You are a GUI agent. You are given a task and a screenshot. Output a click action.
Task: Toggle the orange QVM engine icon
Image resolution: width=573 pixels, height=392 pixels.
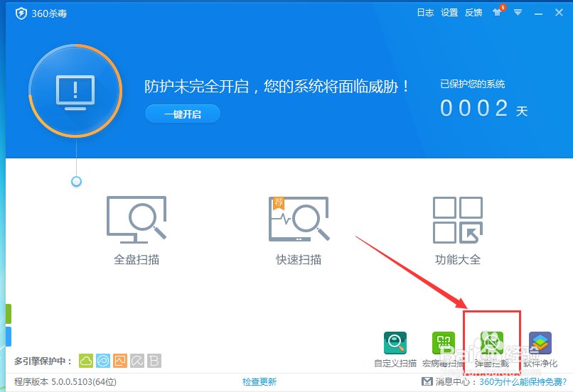click(x=120, y=361)
